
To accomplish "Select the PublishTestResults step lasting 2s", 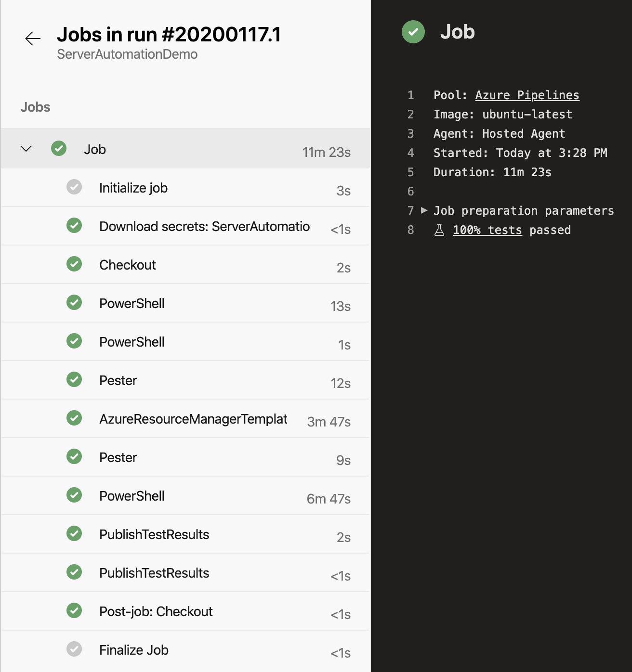I will click(154, 534).
